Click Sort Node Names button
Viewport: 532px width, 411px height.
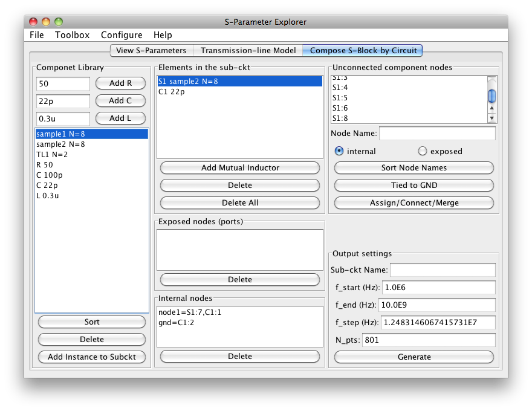coord(414,168)
